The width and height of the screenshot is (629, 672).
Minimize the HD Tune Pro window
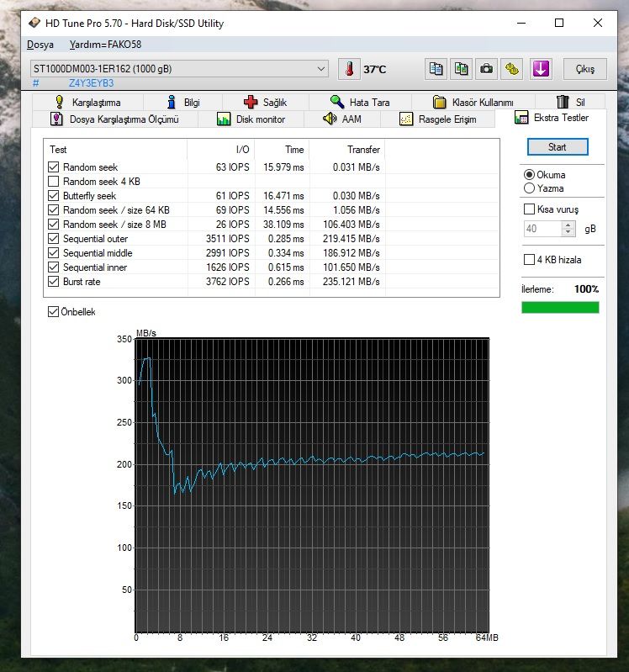coord(521,23)
